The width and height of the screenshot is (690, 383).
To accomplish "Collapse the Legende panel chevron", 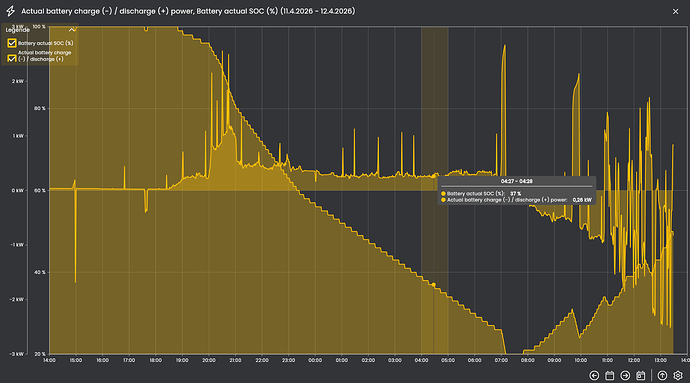I will [72, 29].
